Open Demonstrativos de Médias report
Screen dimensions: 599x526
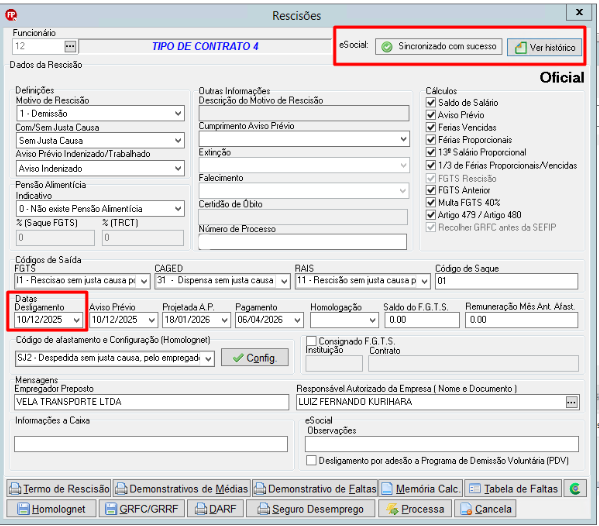pos(182,488)
